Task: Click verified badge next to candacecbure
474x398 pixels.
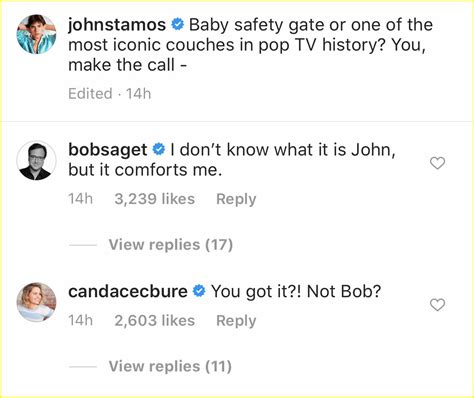Action: click(x=199, y=291)
